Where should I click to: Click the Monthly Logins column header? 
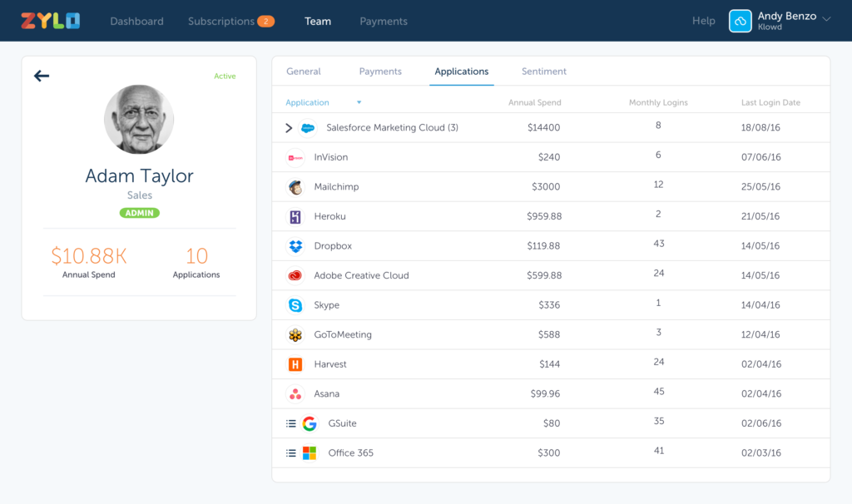pyautogui.click(x=658, y=102)
